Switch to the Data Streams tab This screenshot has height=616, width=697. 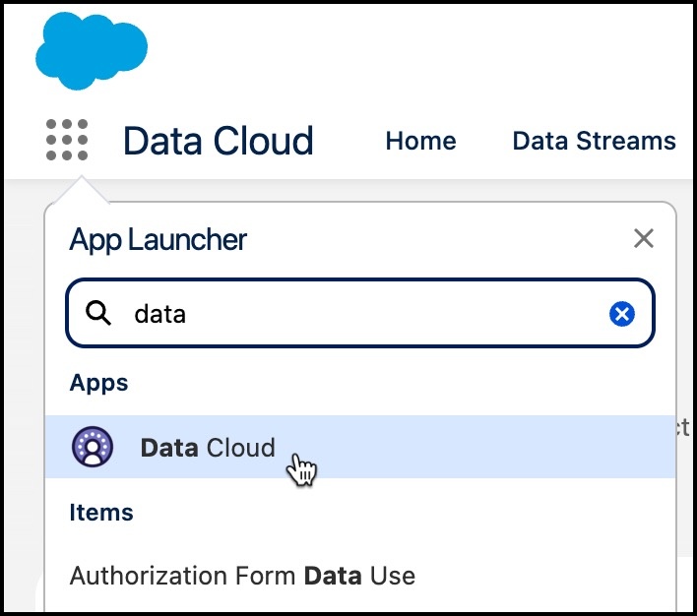[594, 141]
